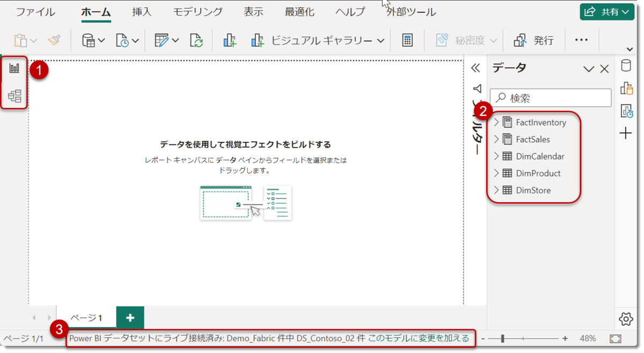Click the next page arrow
644x353 pixels.
(49, 318)
